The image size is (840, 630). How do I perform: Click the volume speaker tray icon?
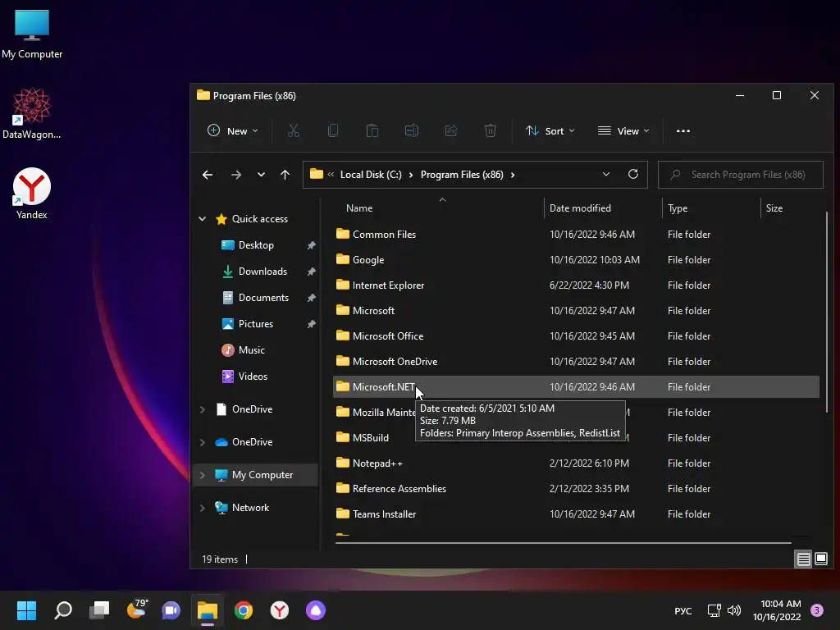pyautogui.click(x=734, y=610)
